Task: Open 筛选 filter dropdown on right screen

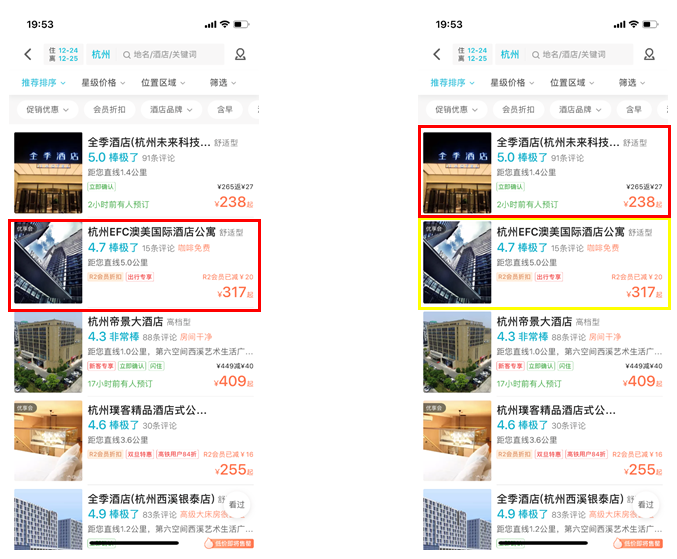Action: (632, 82)
